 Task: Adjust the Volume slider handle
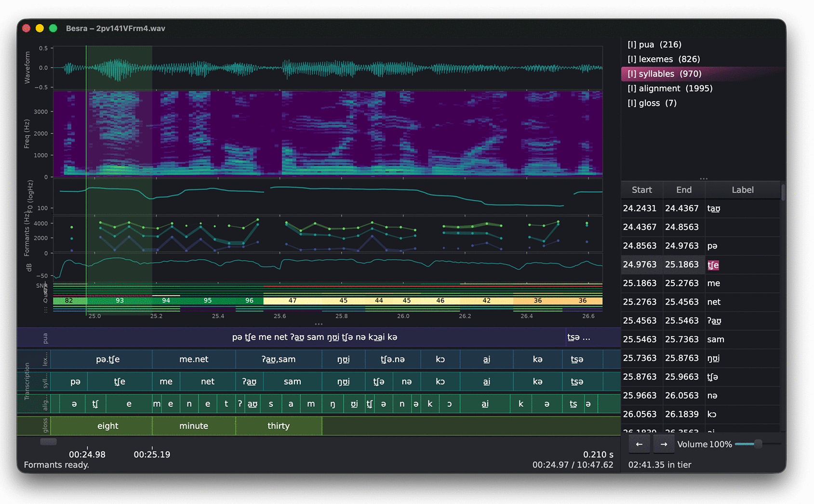[758, 444]
